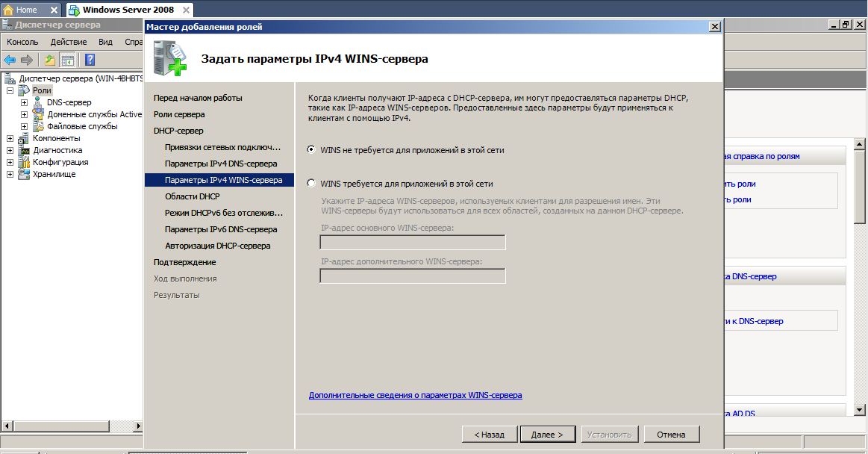The height and width of the screenshot is (454, 868).
Task: Expand Доменные службы Active tree node
Action: [24, 114]
